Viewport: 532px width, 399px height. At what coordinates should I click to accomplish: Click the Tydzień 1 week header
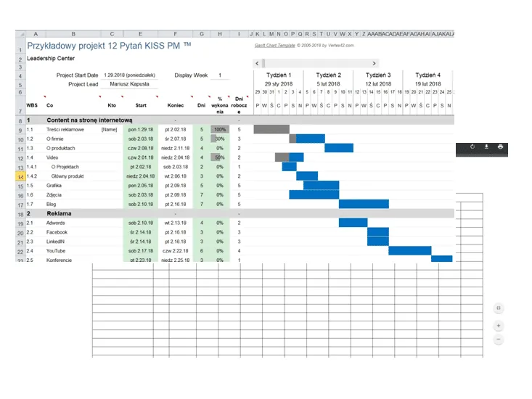pos(279,75)
